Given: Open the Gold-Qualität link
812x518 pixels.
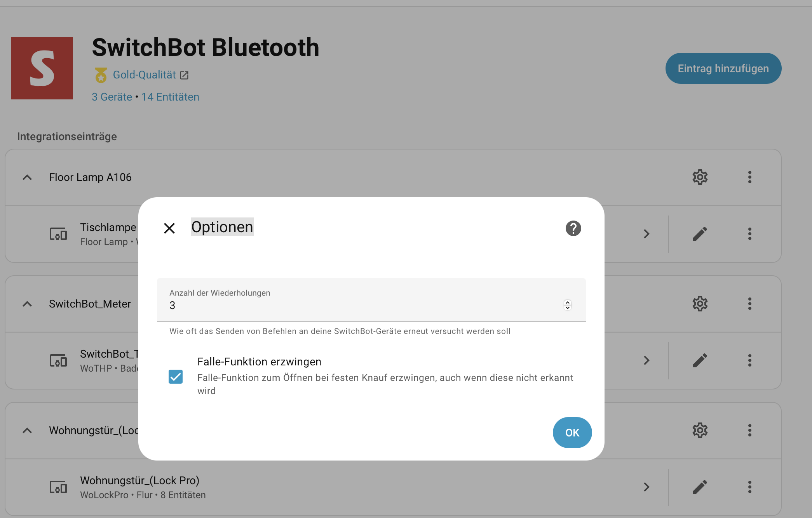Looking at the screenshot, I should coord(145,75).
